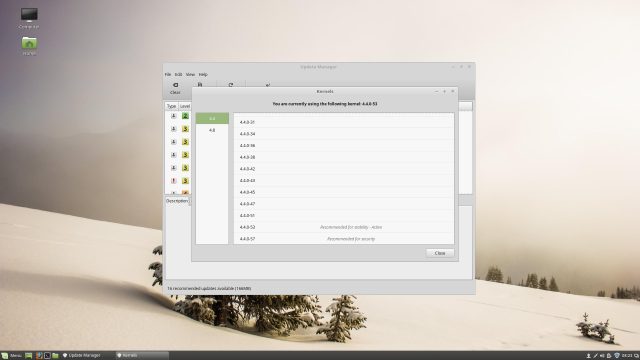The height and width of the screenshot is (360, 640).
Task: Open the Menu button on the panel
Action: click(x=11, y=356)
